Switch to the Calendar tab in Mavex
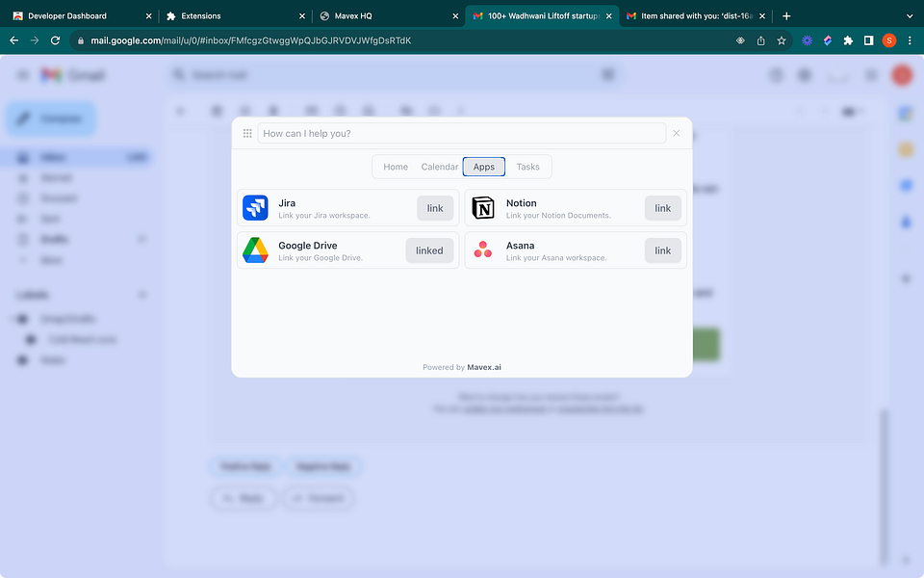Image resolution: width=924 pixels, height=578 pixels. [440, 167]
